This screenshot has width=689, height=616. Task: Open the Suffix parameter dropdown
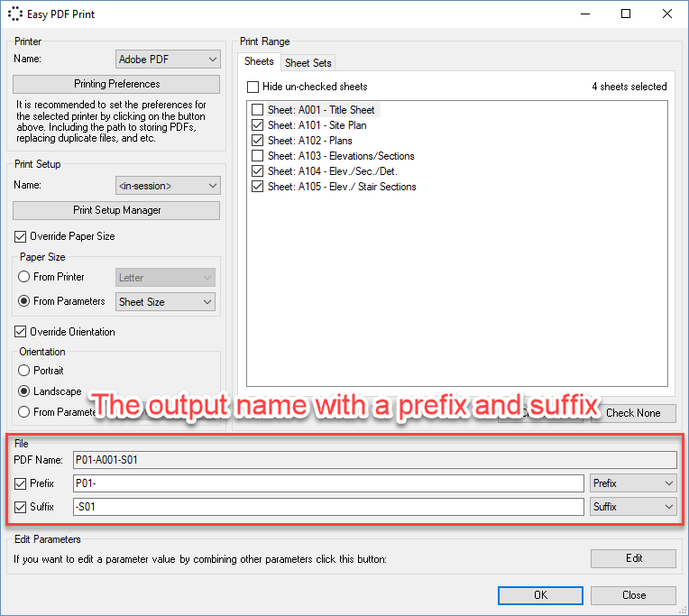tap(633, 507)
